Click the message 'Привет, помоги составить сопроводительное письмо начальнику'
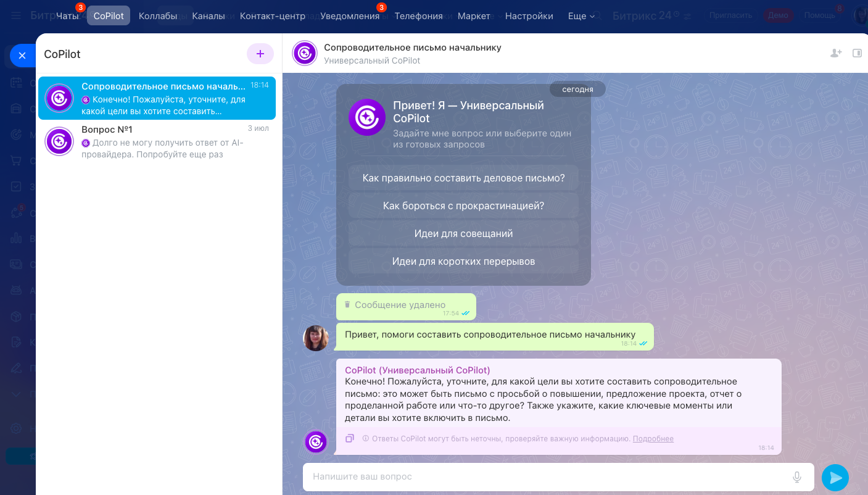This screenshot has height=495, width=868. pos(495,337)
